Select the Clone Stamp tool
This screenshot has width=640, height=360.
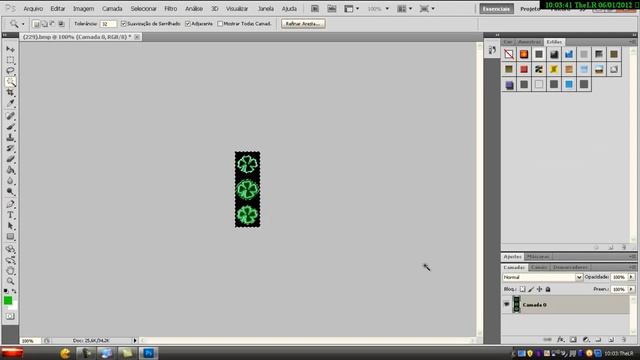click(10, 138)
